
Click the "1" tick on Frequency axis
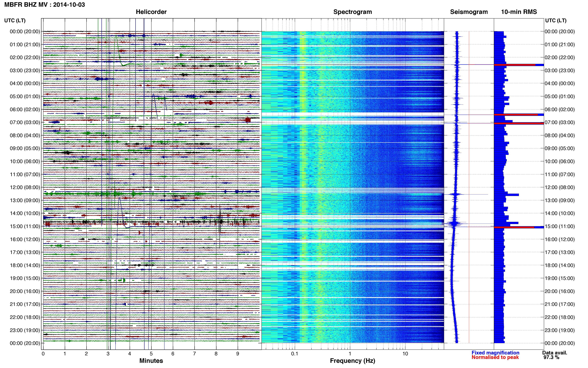[350, 354]
